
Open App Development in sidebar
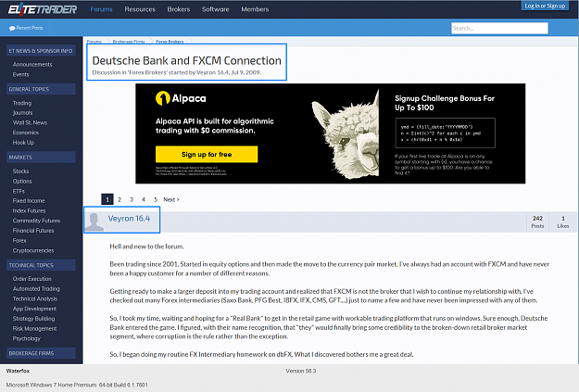coord(34,309)
